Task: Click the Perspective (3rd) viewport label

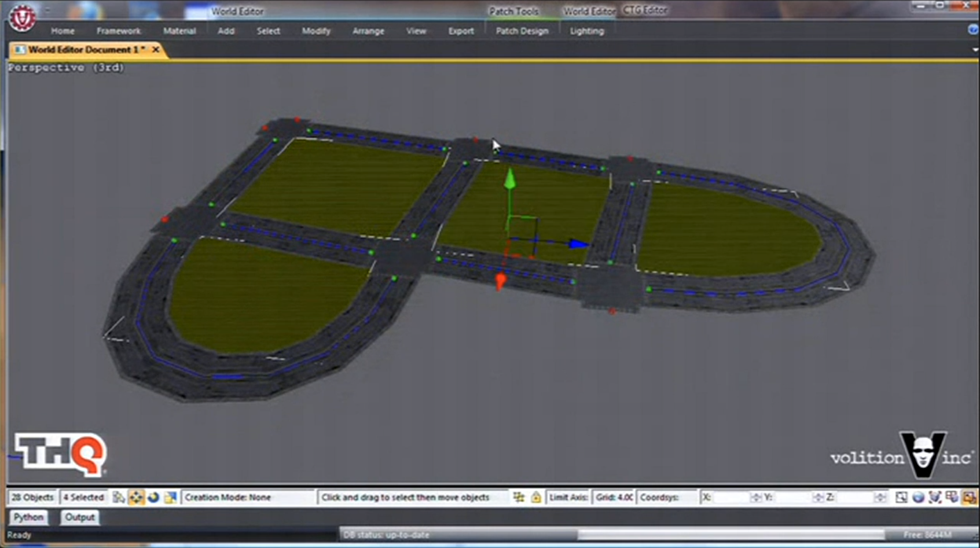Action: [66, 68]
